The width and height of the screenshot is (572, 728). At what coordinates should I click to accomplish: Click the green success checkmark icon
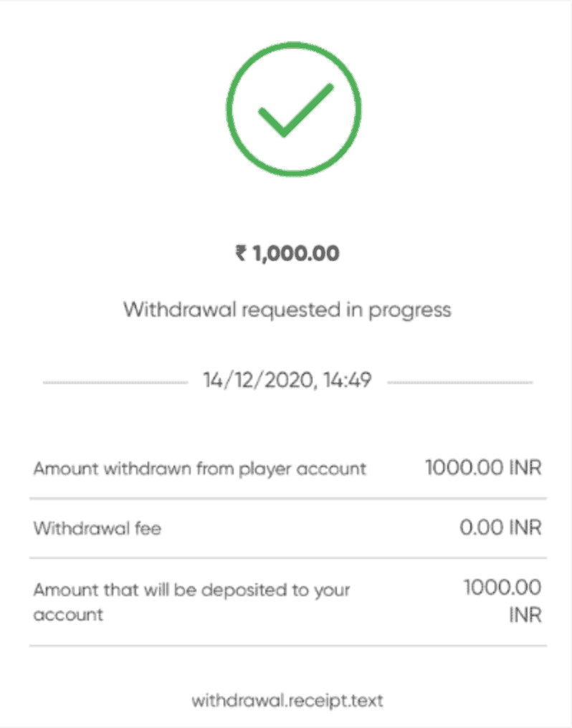point(293,109)
